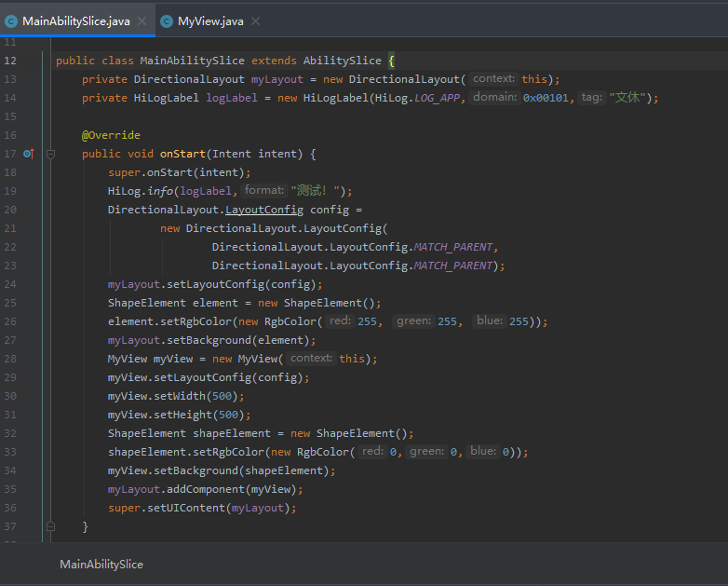Click the shapeElement declaration on line 32
728x586 pixels.
pyautogui.click(x=261, y=433)
